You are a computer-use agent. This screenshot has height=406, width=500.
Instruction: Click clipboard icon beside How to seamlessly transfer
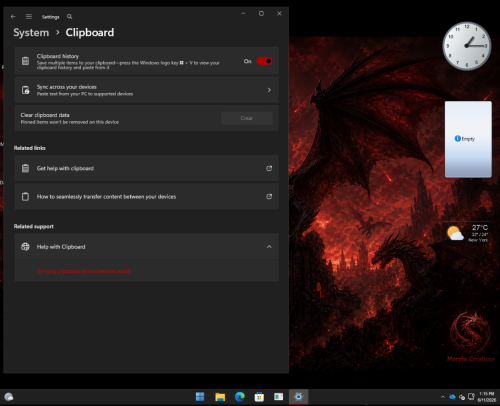(x=25, y=197)
